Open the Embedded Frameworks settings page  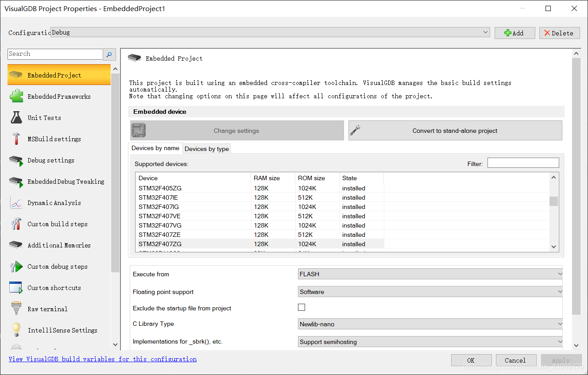point(59,96)
